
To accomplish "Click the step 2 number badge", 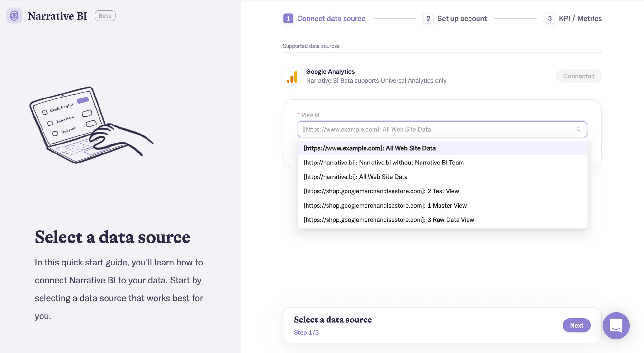I will point(428,19).
